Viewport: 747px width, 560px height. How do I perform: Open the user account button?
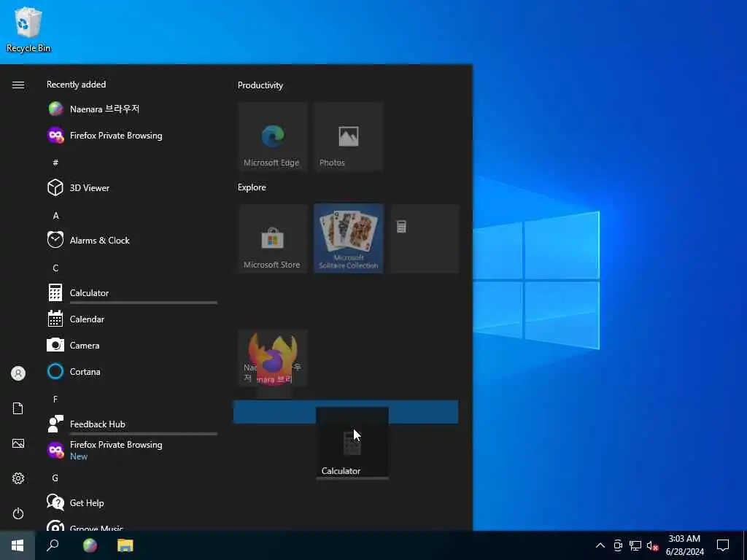(18, 373)
